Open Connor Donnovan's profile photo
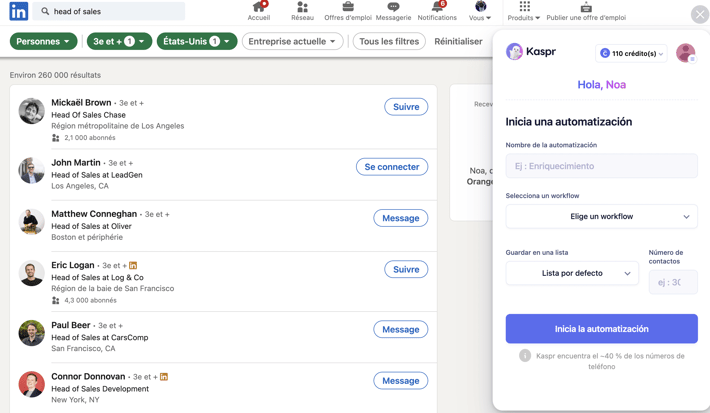Viewport: 710px width, 413px height. (32, 384)
